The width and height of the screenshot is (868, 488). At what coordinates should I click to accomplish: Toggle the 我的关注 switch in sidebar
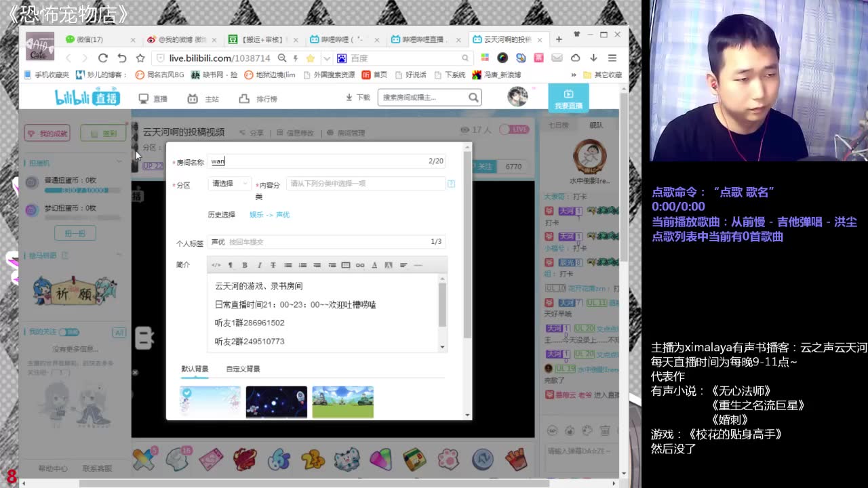point(69,332)
